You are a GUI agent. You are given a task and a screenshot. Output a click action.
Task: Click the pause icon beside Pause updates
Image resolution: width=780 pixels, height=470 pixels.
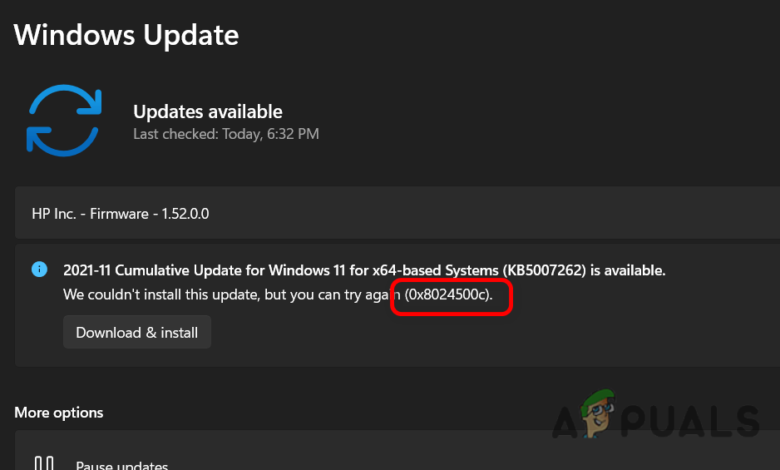tap(44, 464)
